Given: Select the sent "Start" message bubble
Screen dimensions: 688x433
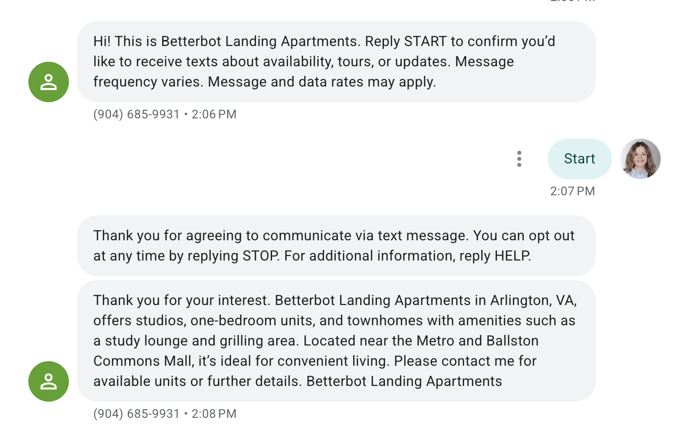Looking at the screenshot, I should click(579, 159).
